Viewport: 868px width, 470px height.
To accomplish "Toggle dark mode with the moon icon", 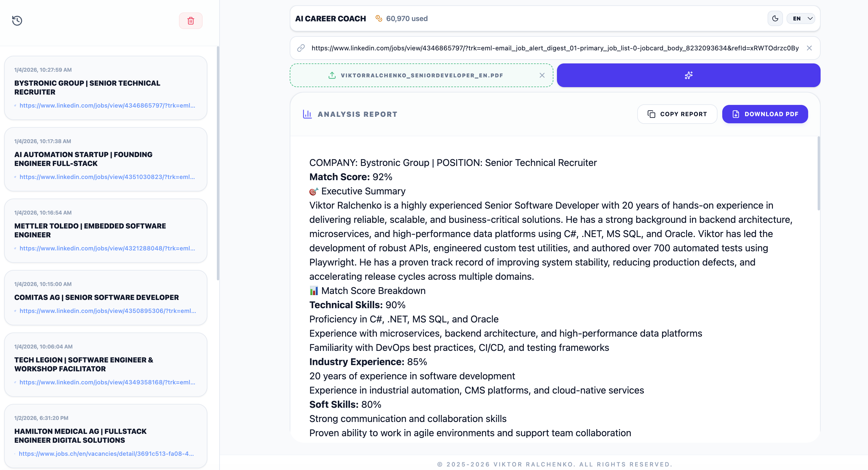I will (x=775, y=19).
